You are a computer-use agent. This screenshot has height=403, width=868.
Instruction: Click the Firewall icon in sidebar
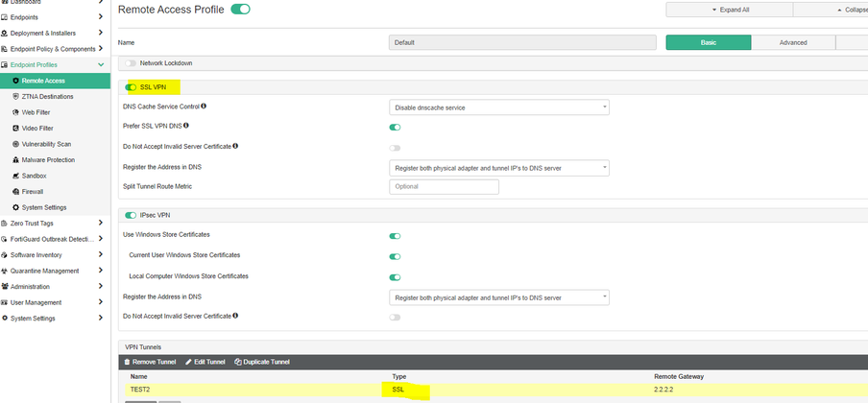pyautogui.click(x=15, y=191)
